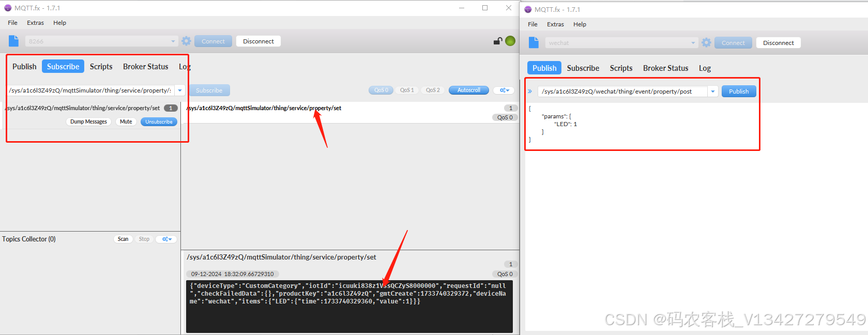Select QoS 2 toggle in subscribe bar
The width and height of the screenshot is (868, 335).
click(433, 90)
